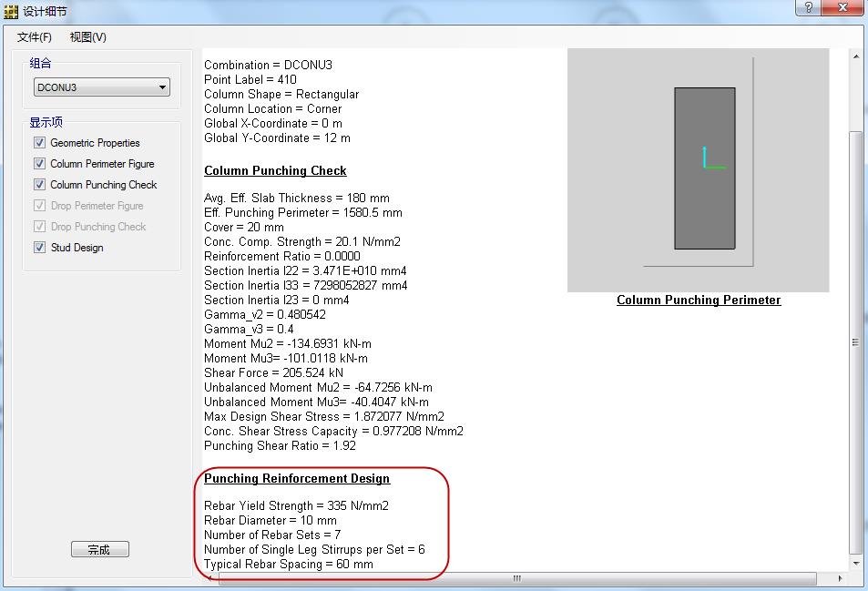Click the vertical scrollbar up arrow
This screenshot has width=868, height=591.
coord(855,56)
